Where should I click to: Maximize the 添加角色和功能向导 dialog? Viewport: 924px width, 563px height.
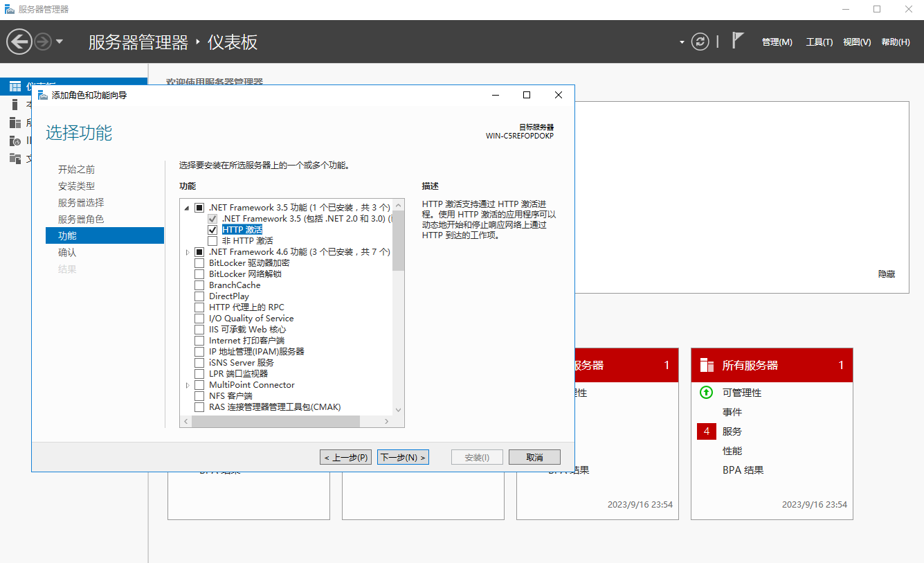tap(527, 95)
